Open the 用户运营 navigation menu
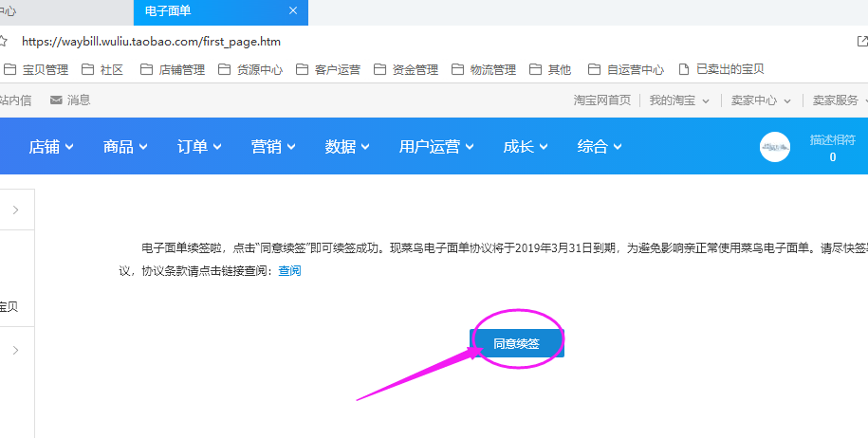 click(x=436, y=147)
